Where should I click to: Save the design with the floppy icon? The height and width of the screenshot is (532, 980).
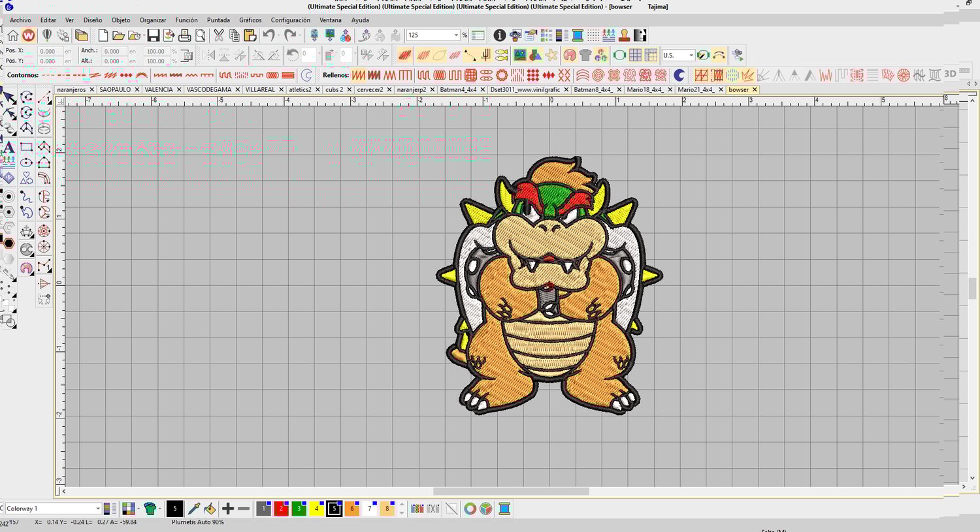pos(154,35)
